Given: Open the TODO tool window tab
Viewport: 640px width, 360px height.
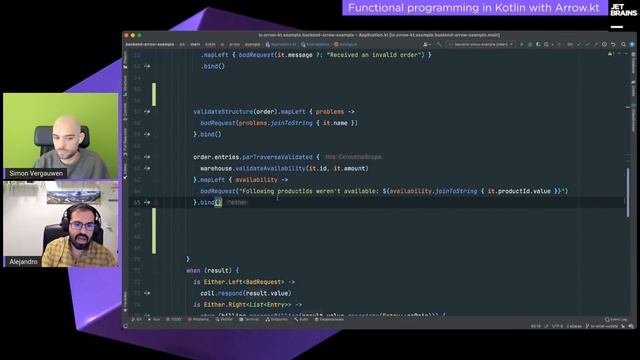Looking at the screenshot, I should (173, 320).
